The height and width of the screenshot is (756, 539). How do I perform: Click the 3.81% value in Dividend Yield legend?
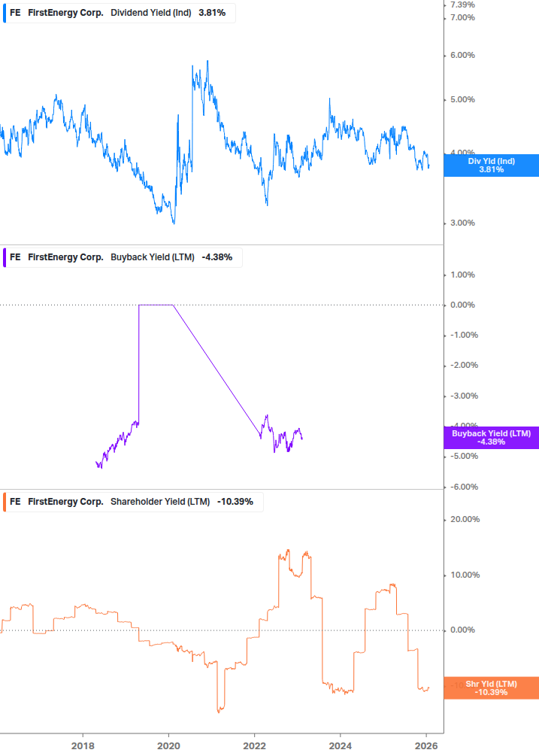point(212,13)
